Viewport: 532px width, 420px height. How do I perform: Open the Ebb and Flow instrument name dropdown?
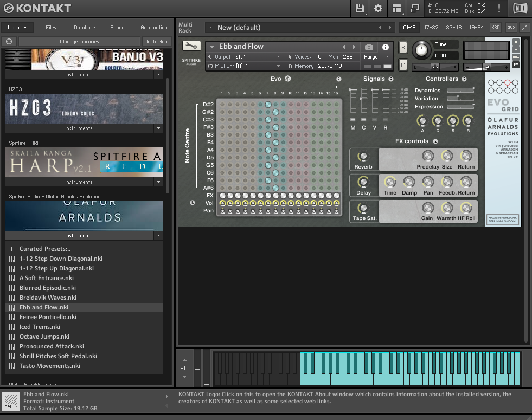pyautogui.click(x=213, y=47)
